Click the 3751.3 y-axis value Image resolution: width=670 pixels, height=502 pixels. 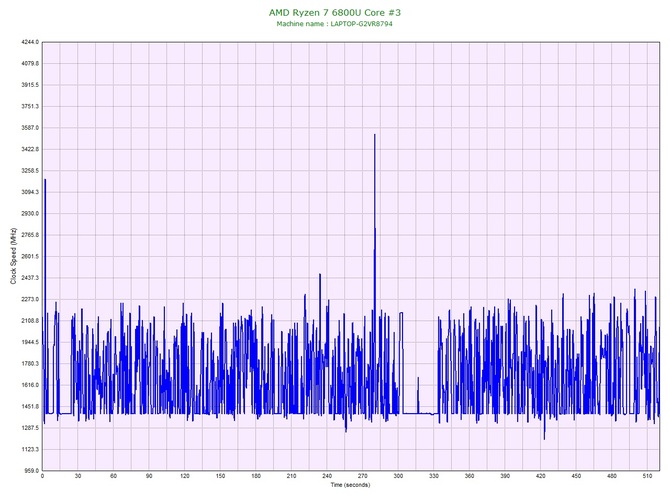pyautogui.click(x=30, y=106)
